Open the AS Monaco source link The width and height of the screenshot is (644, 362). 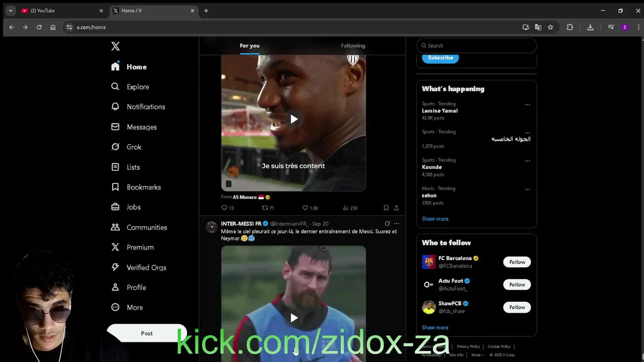tap(245, 197)
